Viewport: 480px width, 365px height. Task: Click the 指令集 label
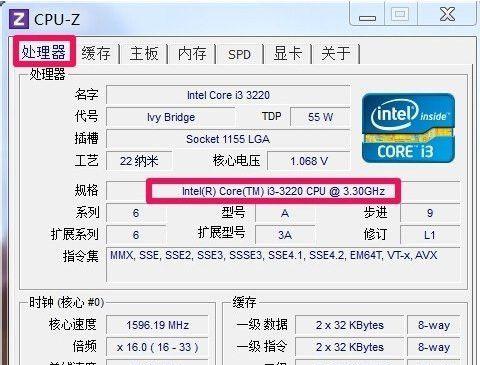tap(81, 256)
